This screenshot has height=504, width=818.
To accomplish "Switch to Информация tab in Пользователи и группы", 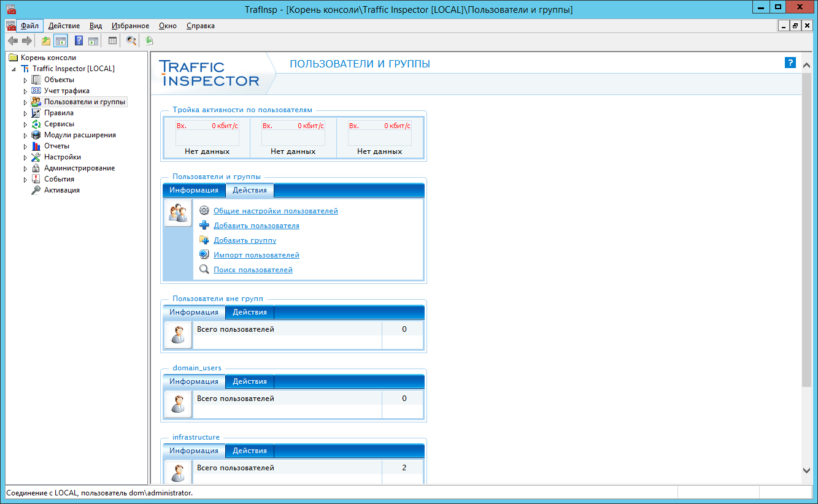I will [x=194, y=190].
